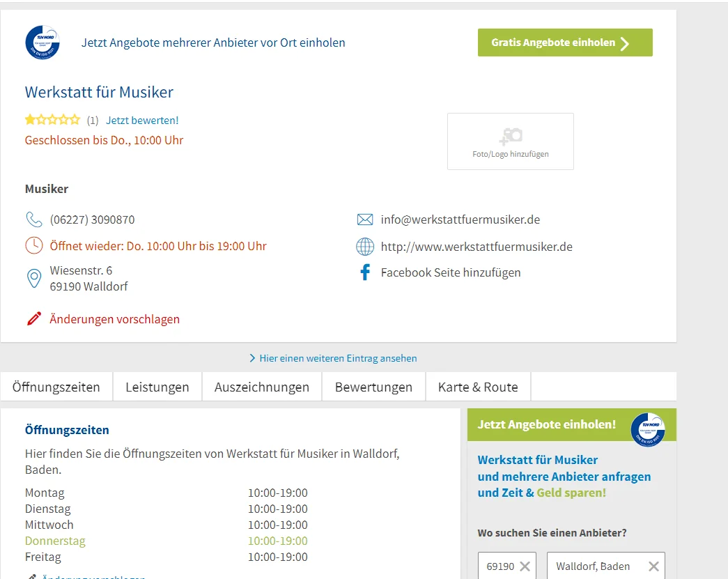Click the phone icon beside the number

point(33,219)
